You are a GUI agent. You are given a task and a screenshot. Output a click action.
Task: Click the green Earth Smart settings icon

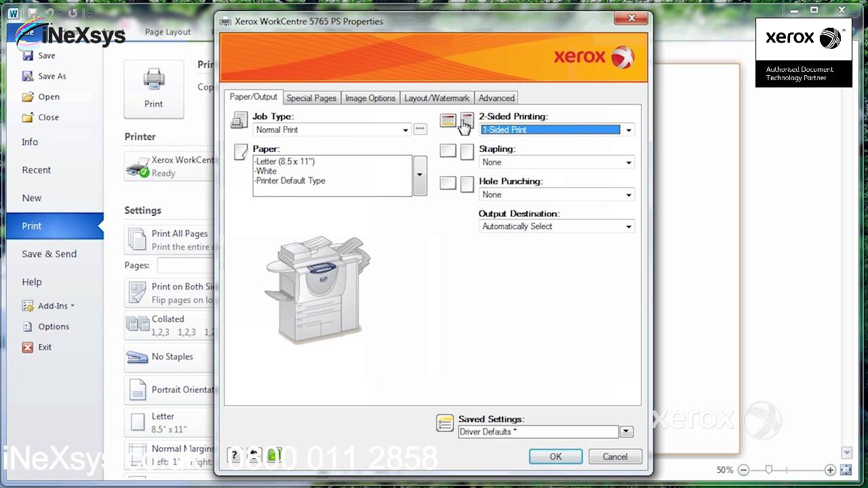[273, 455]
